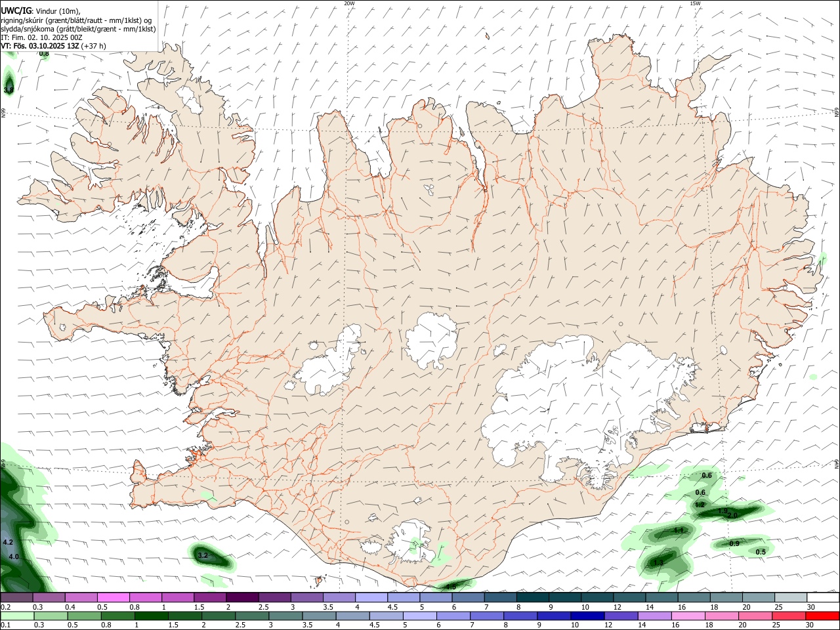Click the '20W' longitude label
The image size is (840, 630).
tap(349, 3)
